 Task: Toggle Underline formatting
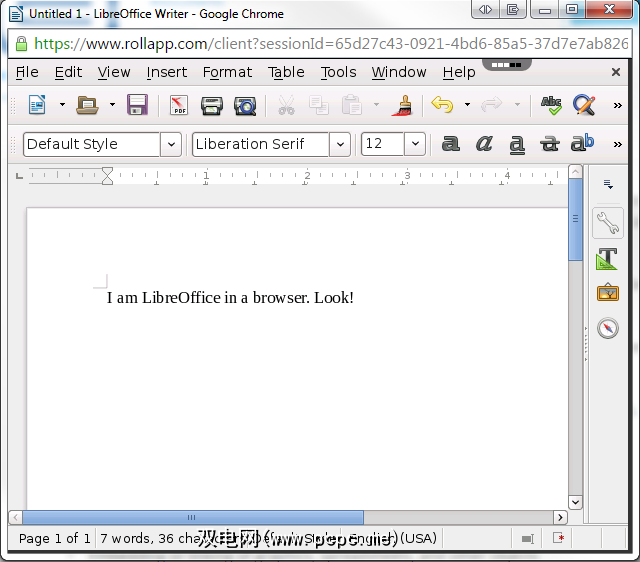[x=517, y=144]
